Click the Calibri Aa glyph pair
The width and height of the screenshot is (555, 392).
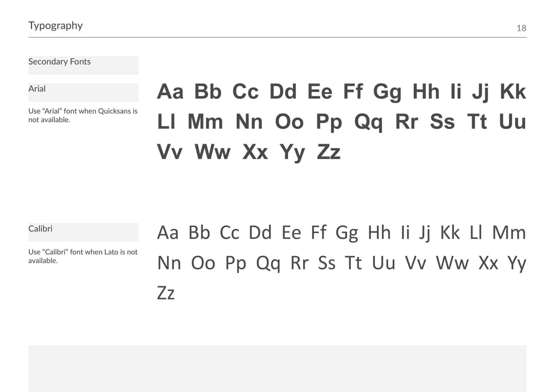168,233
